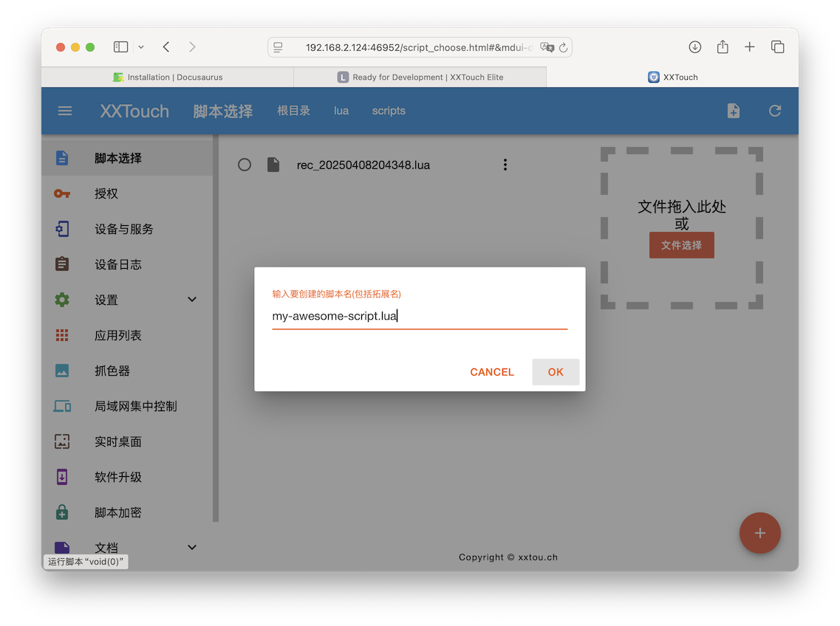Click the 脚本选择 document icon in sidebar
Screen dimensions: 840x626
click(62, 158)
